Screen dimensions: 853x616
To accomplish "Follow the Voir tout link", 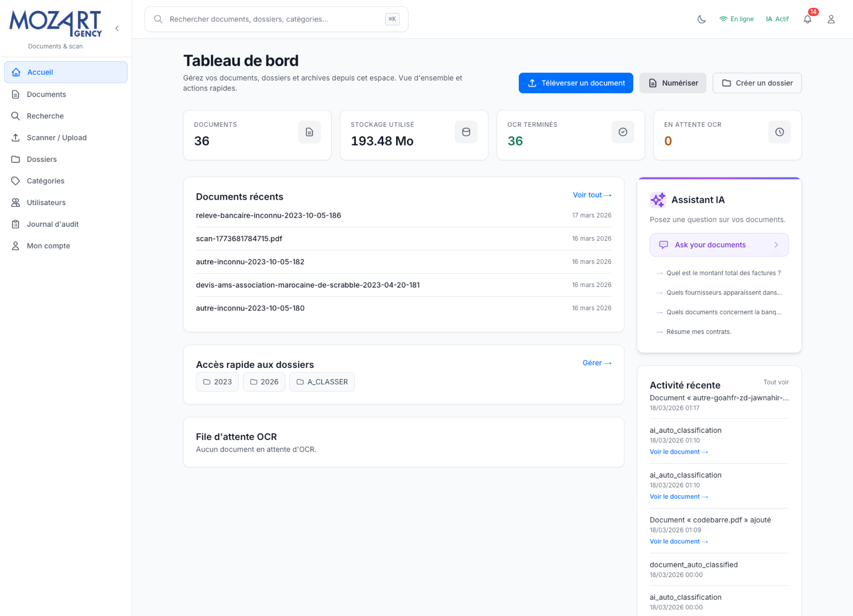I will coord(592,195).
